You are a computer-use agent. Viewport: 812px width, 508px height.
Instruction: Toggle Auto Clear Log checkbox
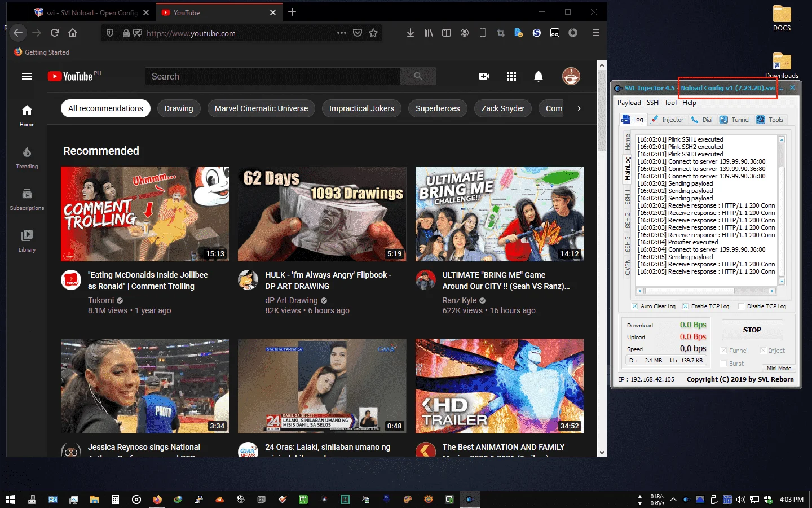634,306
